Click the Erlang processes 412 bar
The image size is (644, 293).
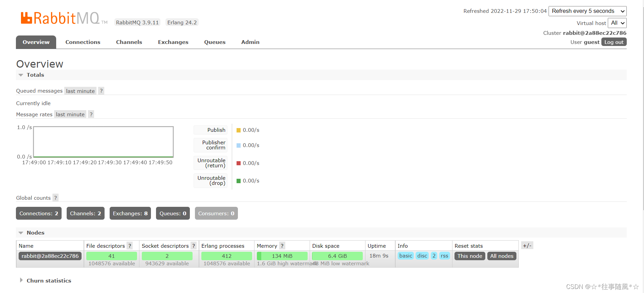(x=227, y=256)
